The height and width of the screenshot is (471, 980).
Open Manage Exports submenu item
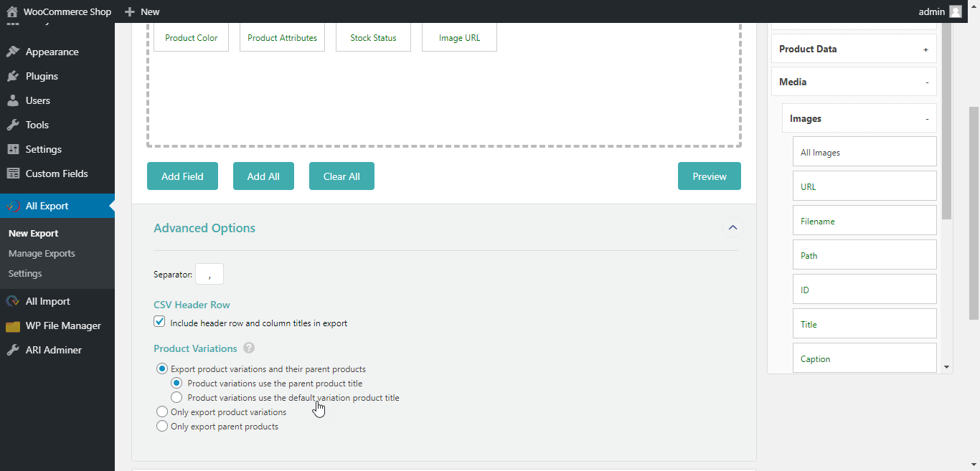click(42, 254)
